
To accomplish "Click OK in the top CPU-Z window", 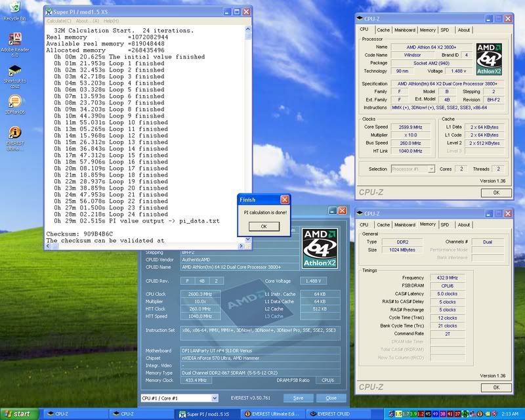I will pos(496,192).
